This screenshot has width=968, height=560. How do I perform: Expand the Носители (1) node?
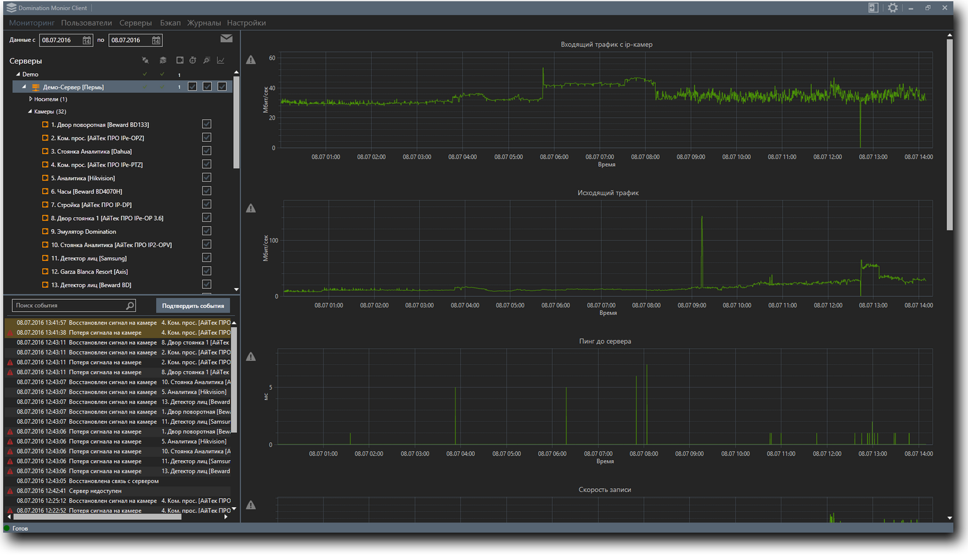(x=31, y=99)
